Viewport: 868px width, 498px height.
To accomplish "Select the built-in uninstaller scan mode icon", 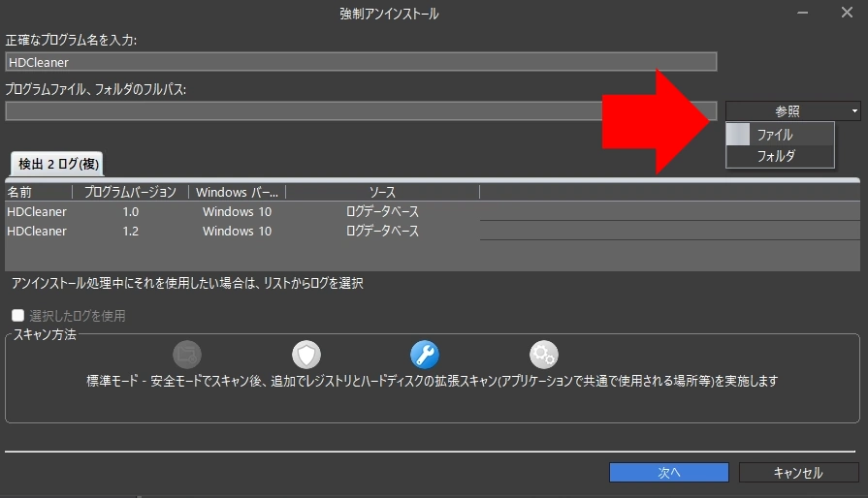I will point(187,355).
